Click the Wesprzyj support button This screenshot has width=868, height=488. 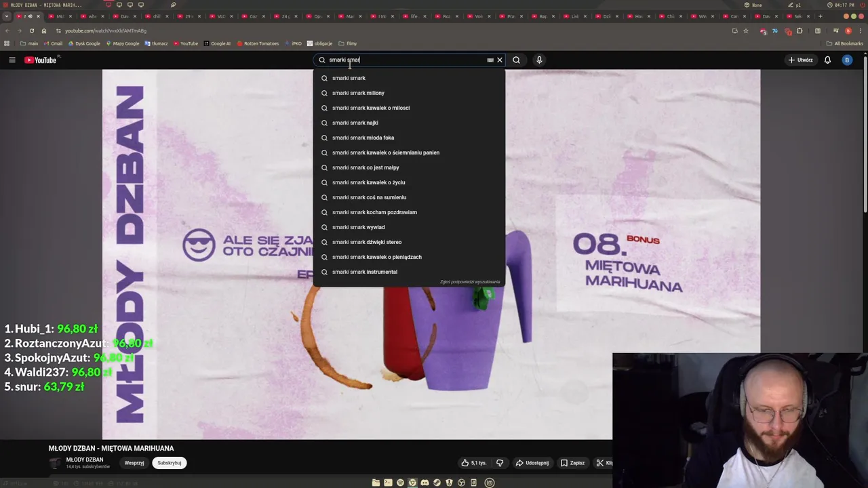tap(134, 463)
